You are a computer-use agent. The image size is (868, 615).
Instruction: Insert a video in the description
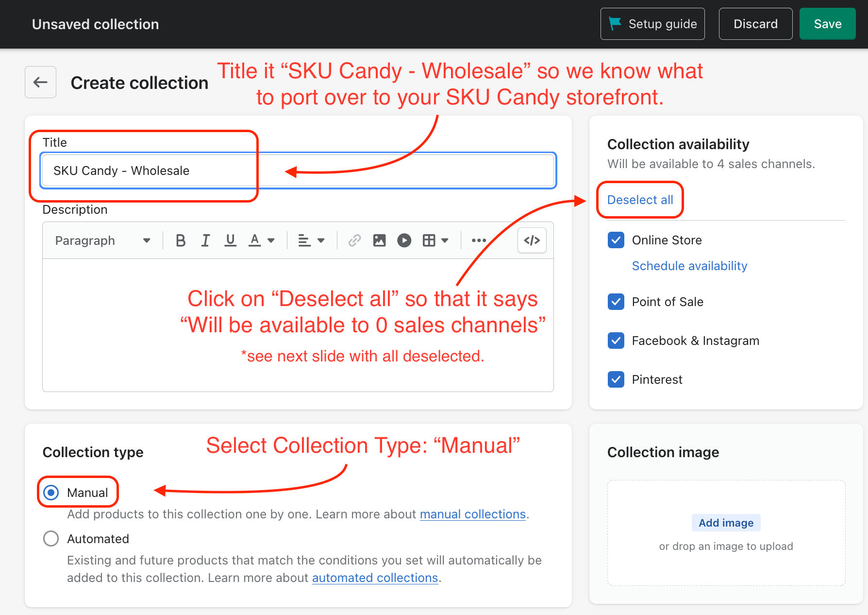coord(404,240)
